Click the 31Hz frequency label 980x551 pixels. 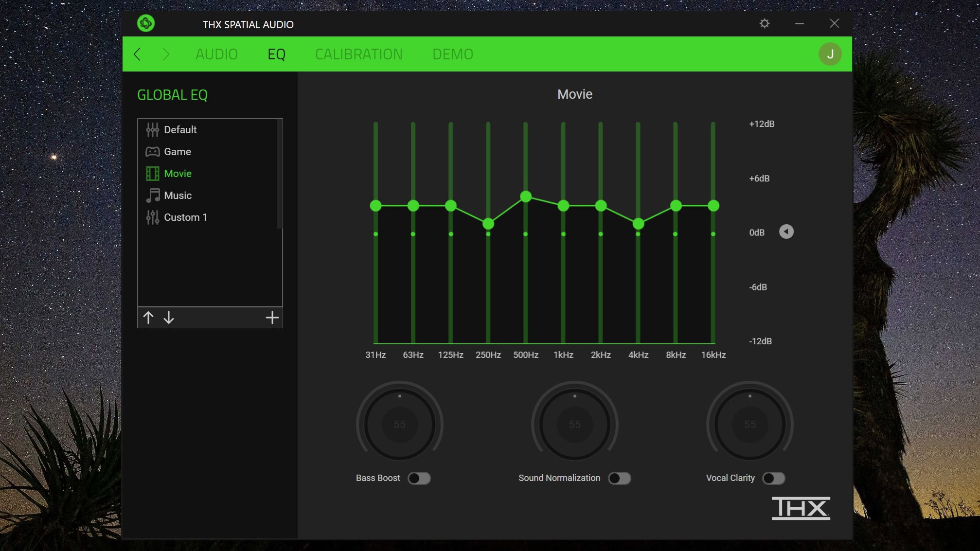point(375,355)
